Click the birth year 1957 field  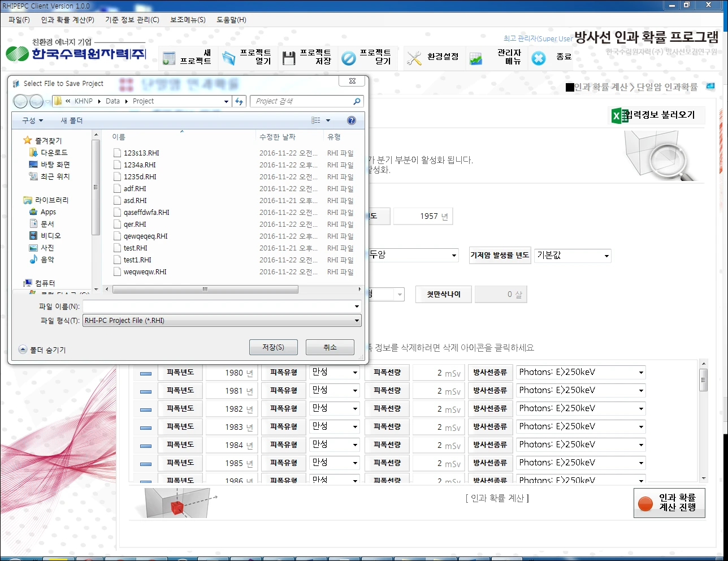423,216
